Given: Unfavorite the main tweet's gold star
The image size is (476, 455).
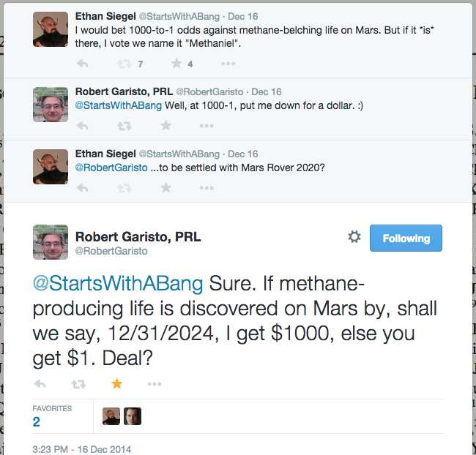Looking at the screenshot, I should click(117, 384).
